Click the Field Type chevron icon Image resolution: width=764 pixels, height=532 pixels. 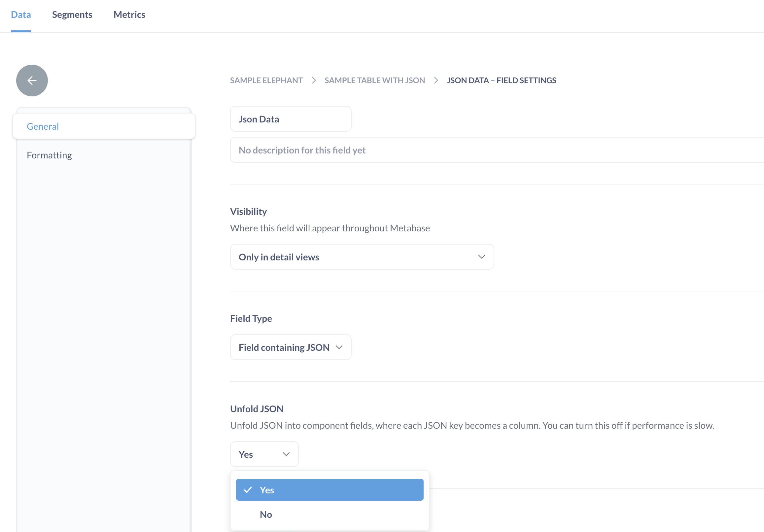(x=339, y=347)
